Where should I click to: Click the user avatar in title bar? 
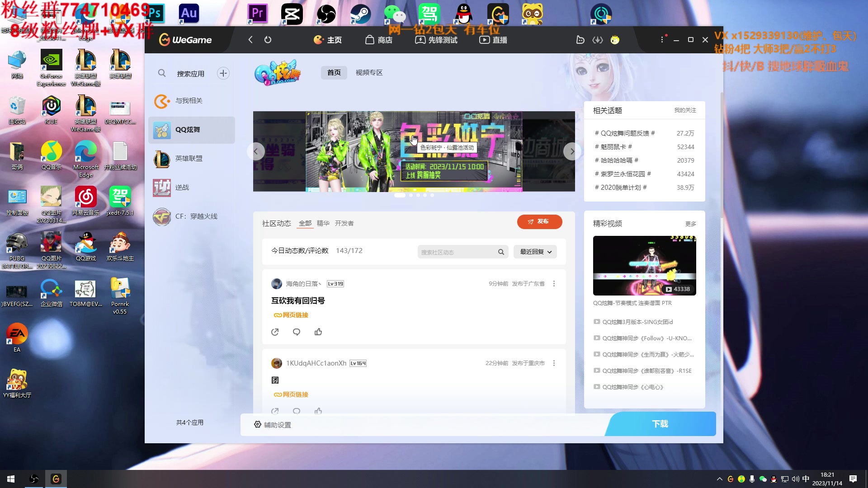[615, 40]
